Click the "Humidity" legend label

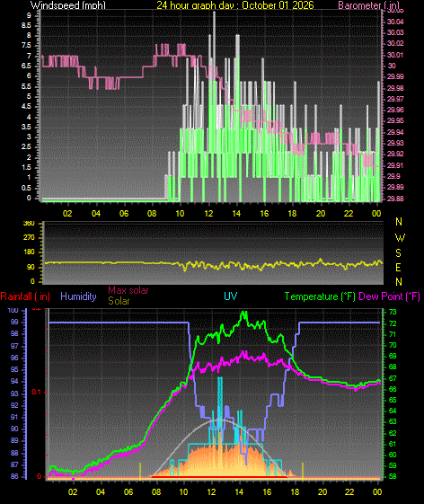78,296
